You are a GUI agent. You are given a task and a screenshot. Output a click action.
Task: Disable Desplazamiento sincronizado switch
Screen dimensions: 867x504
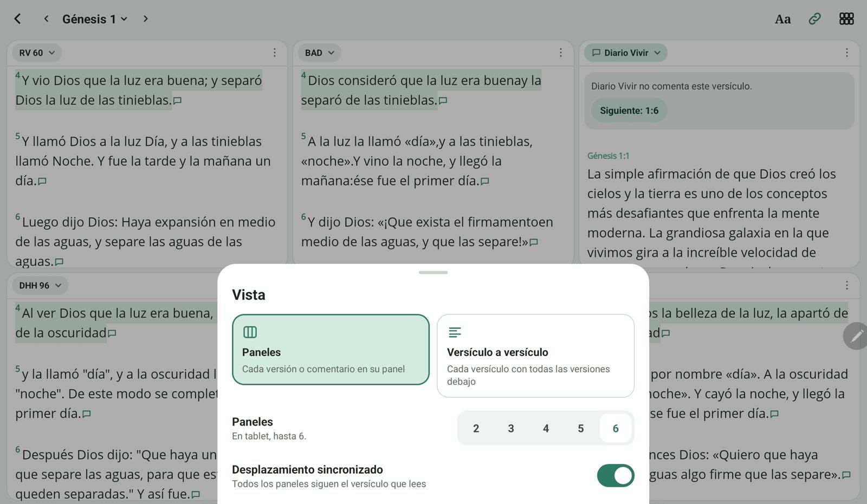coord(616,476)
